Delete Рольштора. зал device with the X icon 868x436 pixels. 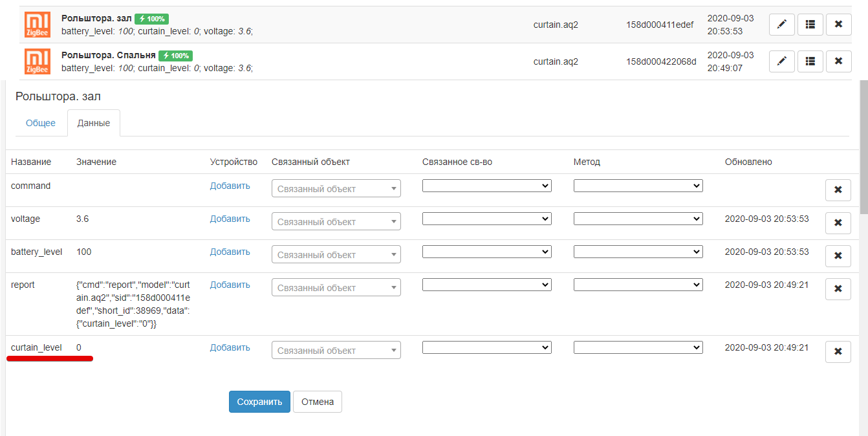click(x=838, y=25)
